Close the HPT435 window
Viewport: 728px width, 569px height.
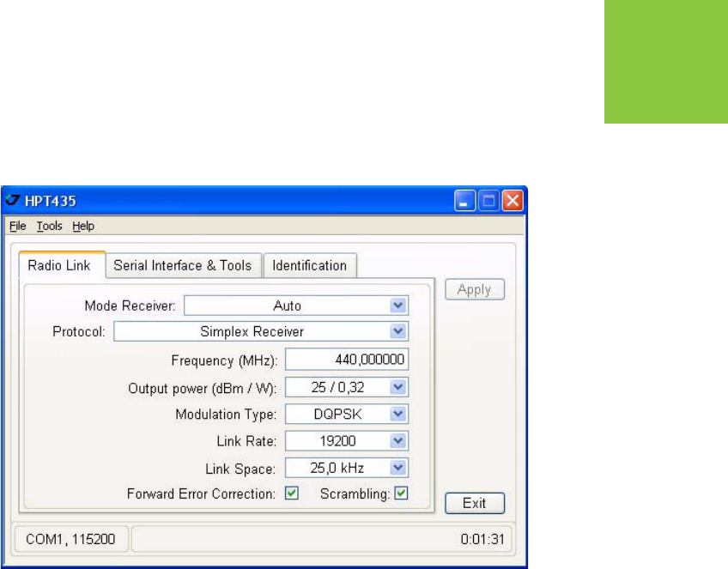(513, 201)
